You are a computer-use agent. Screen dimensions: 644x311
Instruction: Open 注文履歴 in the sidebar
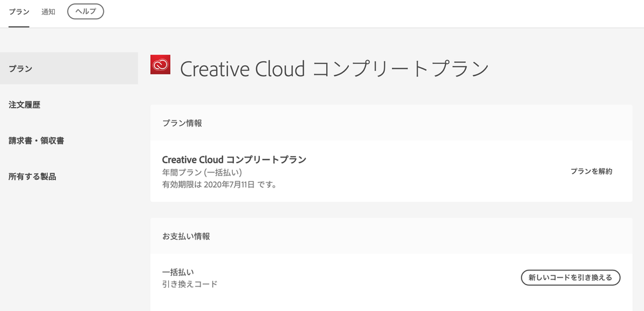[x=24, y=105]
